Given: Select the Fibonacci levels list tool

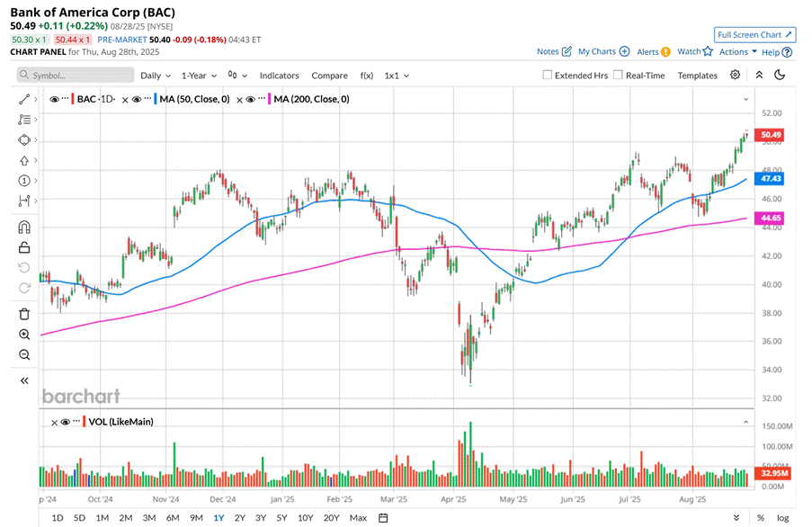Looking at the screenshot, I should point(23,120).
